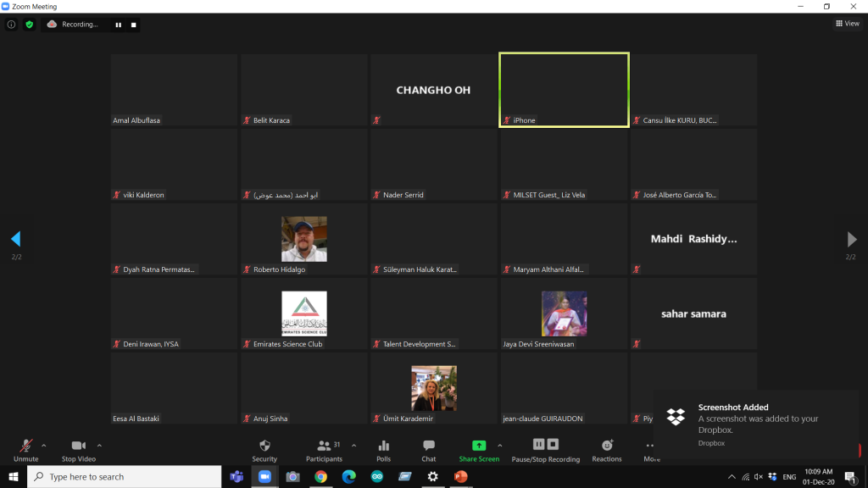Pause recording from the top recording bar
Image resolution: width=868 pixels, height=488 pixels.
[x=118, y=25]
